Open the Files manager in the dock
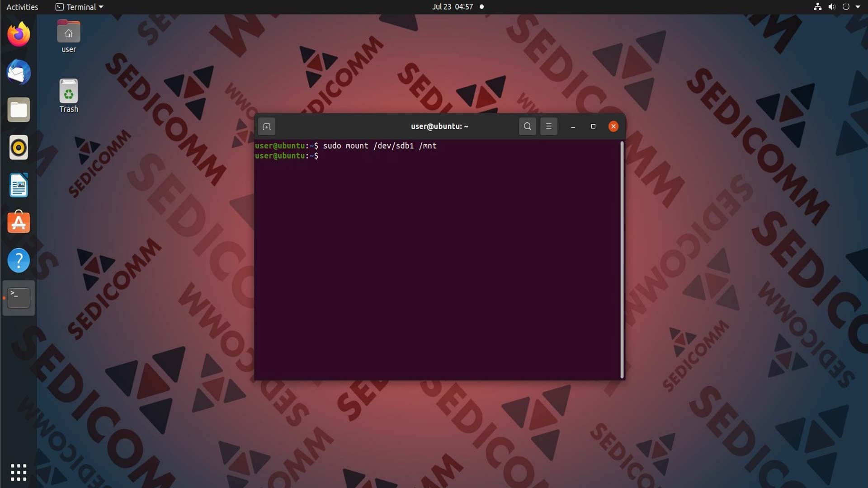 click(x=19, y=110)
